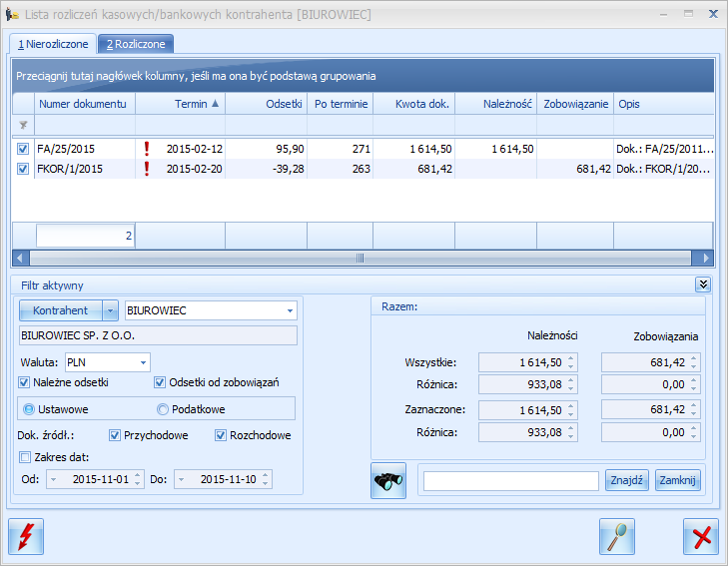Uncheck the FKOR/1/2015 row checkbox
The width and height of the screenshot is (728, 566).
pyautogui.click(x=23, y=169)
